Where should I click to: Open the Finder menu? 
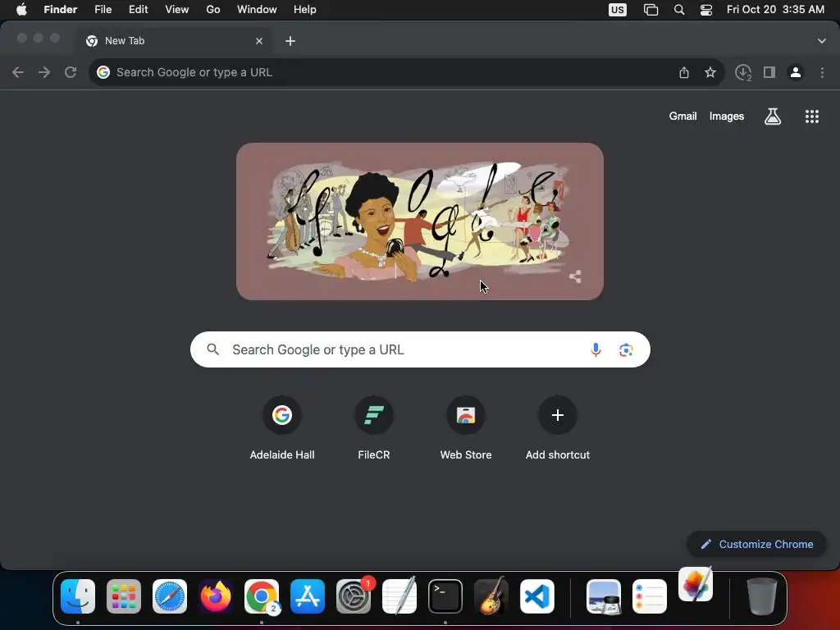(61, 10)
